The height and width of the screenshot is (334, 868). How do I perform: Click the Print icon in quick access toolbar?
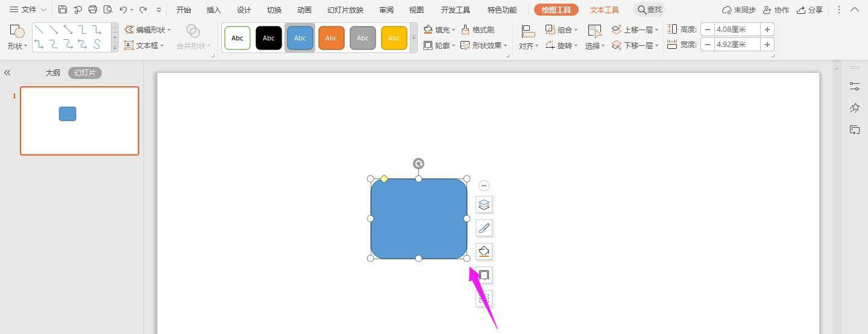click(93, 10)
